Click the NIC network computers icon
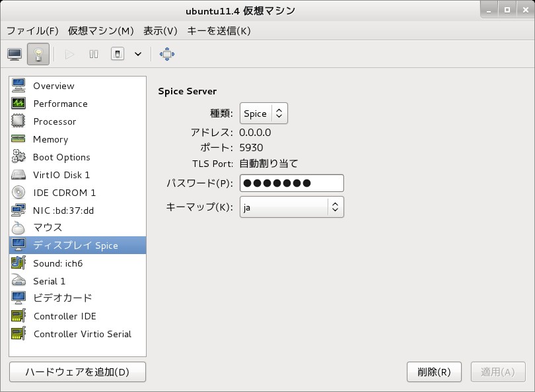535x392 pixels. [x=18, y=210]
